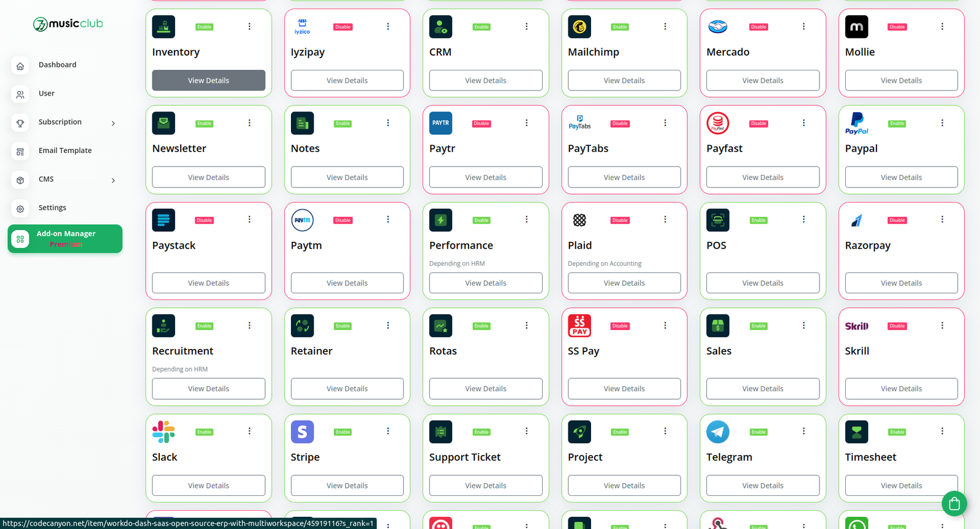Click the CRM add-on icon

(440, 27)
